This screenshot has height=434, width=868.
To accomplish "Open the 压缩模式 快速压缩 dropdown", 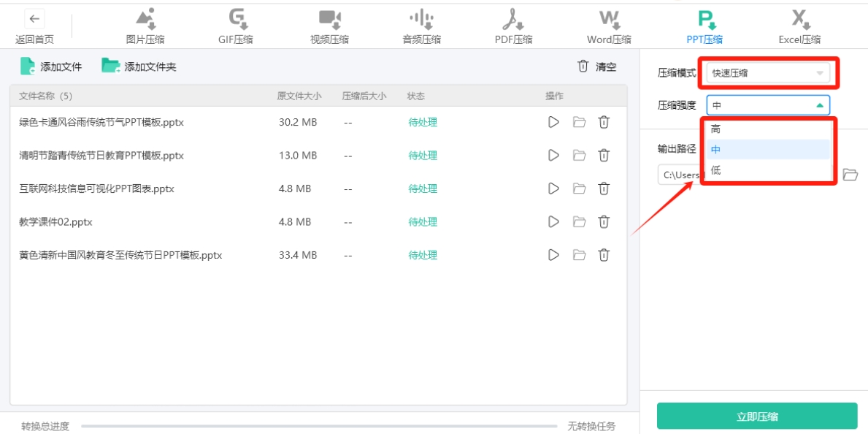I will click(x=768, y=72).
